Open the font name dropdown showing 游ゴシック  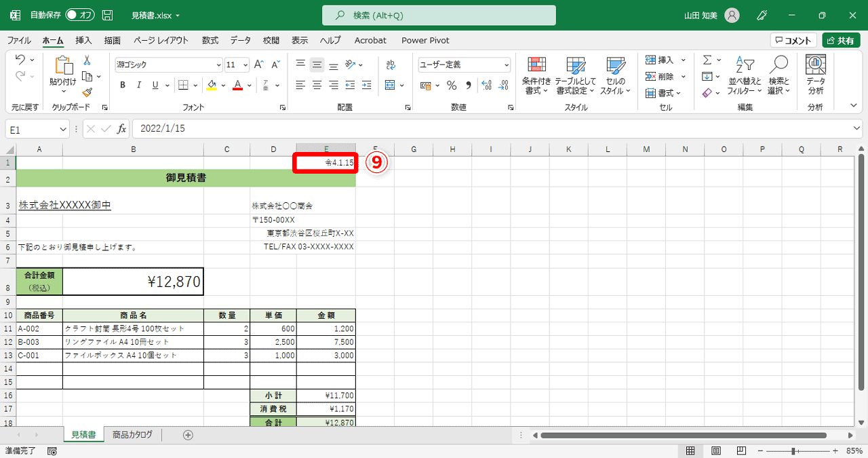(218, 64)
